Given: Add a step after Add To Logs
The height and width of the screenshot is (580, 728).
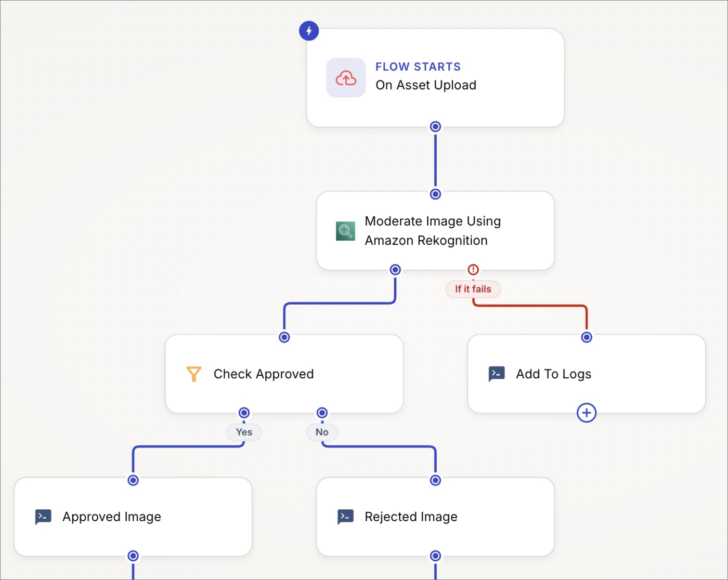Looking at the screenshot, I should [x=587, y=413].
